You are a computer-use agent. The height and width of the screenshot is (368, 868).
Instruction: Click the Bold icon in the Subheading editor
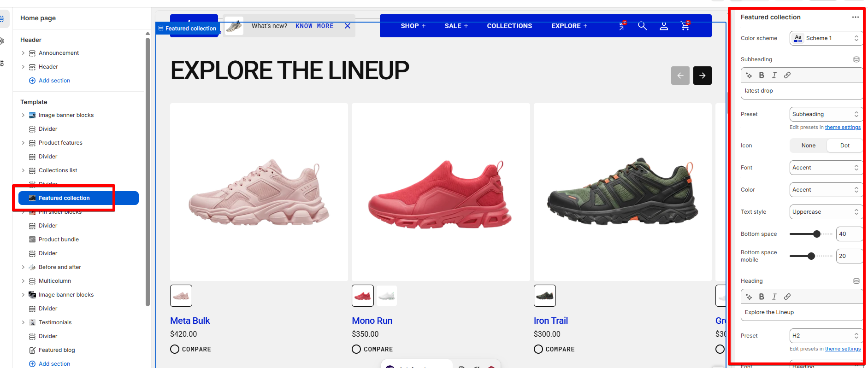(762, 75)
